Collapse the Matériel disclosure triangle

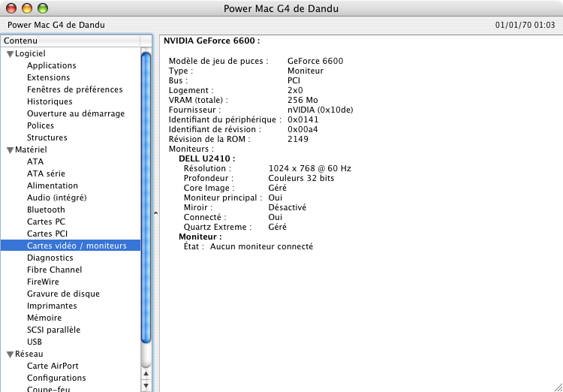(10, 150)
